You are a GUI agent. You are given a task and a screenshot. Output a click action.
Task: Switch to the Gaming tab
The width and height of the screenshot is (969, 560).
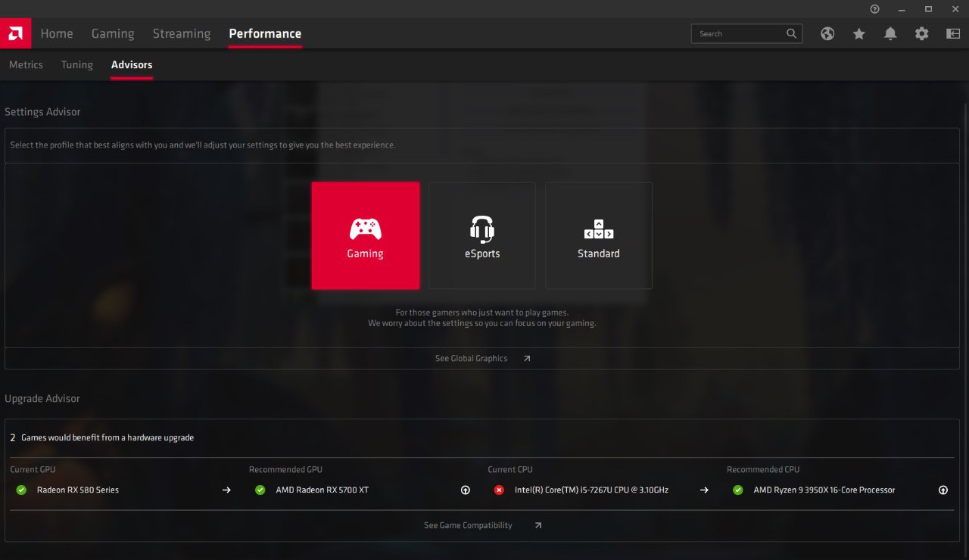point(113,33)
